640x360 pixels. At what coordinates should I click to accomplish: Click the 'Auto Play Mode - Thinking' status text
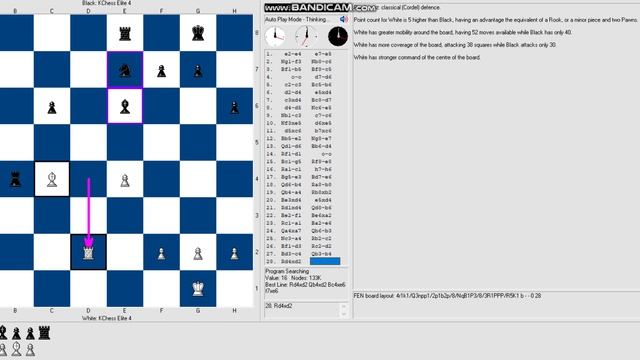(x=298, y=19)
